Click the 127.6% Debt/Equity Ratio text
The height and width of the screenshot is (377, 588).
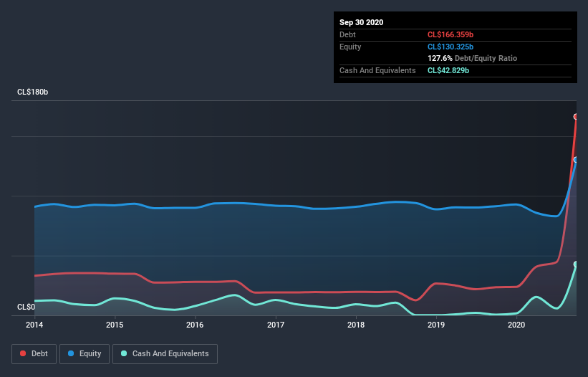coord(472,58)
